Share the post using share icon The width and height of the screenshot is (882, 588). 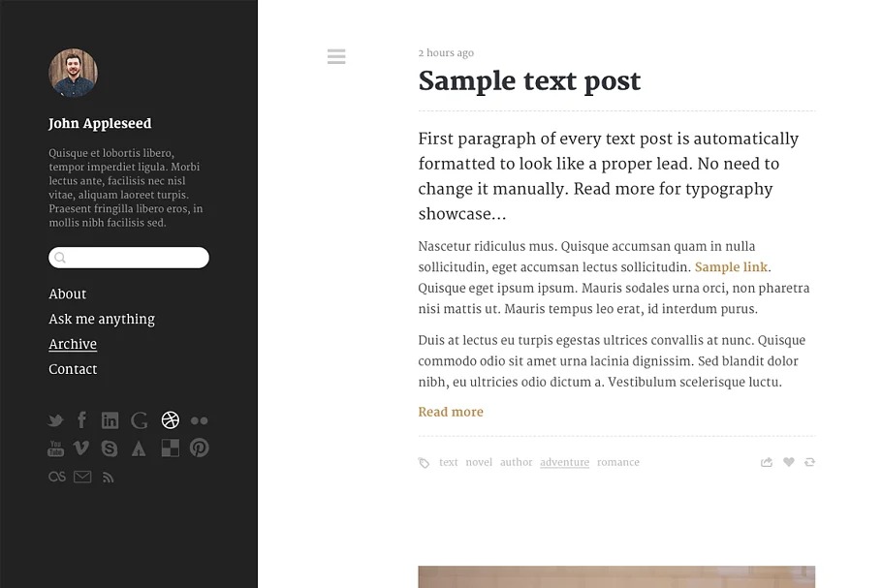click(767, 462)
